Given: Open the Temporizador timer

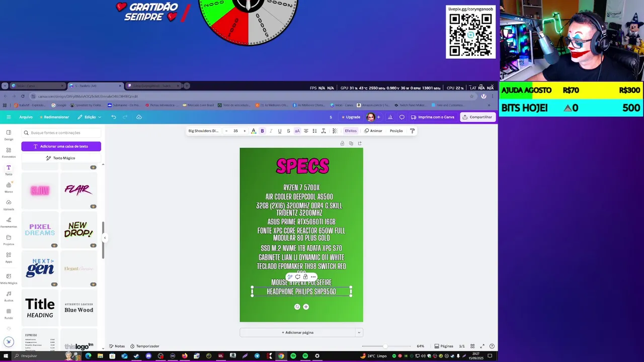Looking at the screenshot, I should click(x=144, y=346).
